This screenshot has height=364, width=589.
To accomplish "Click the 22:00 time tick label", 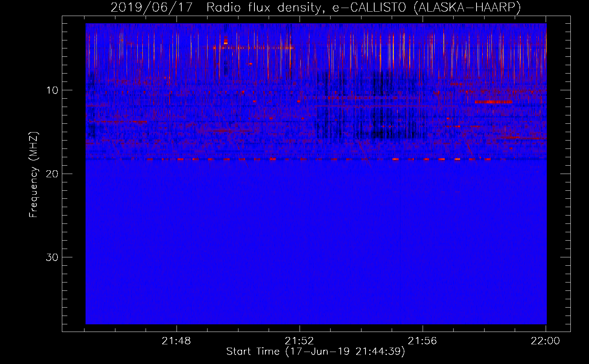I will coord(545,341).
